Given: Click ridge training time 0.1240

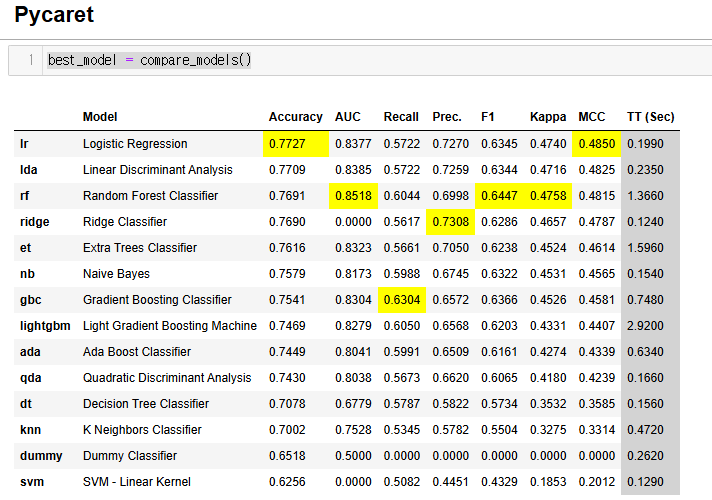Looking at the screenshot, I should [x=645, y=222].
